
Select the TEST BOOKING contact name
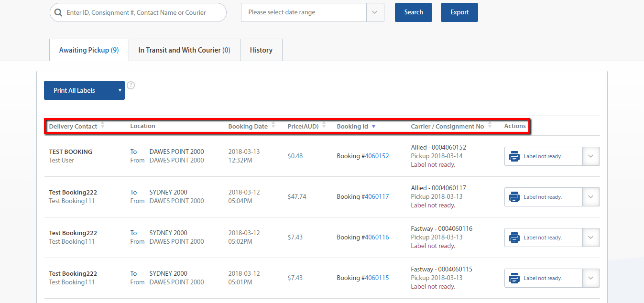71,152
